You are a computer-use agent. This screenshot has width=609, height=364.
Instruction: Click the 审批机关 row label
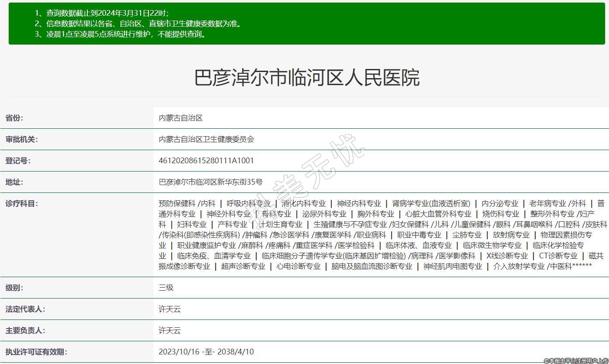pyautogui.click(x=21, y=139)
